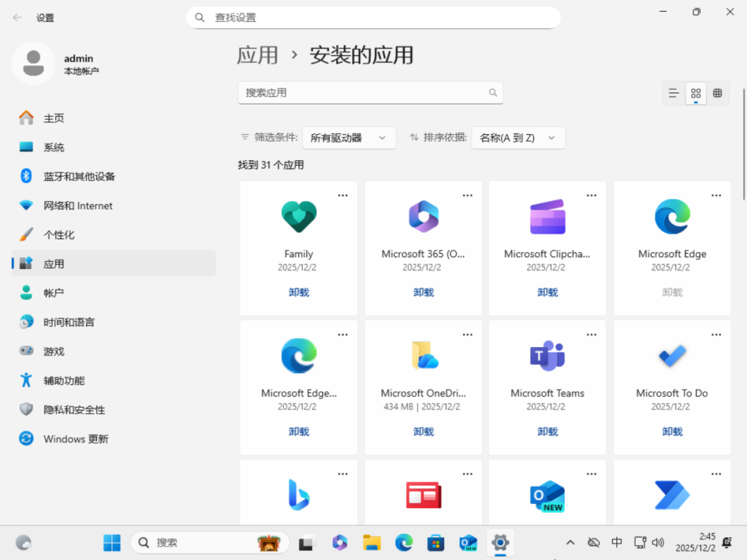This screenshot has width=747, height=560.
Task: Open 隐私和安全性 settings page
Action: pos(114,409)
